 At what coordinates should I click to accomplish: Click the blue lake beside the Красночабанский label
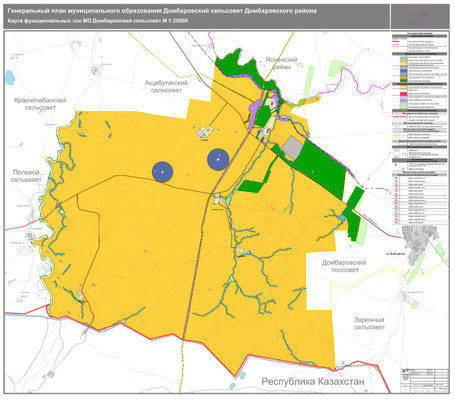(10, 77)
